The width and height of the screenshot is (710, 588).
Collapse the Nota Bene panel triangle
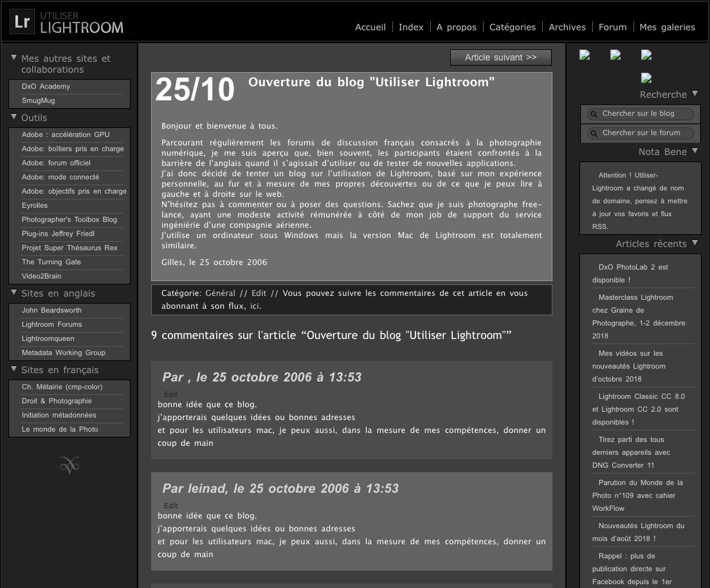click(695, 151)
